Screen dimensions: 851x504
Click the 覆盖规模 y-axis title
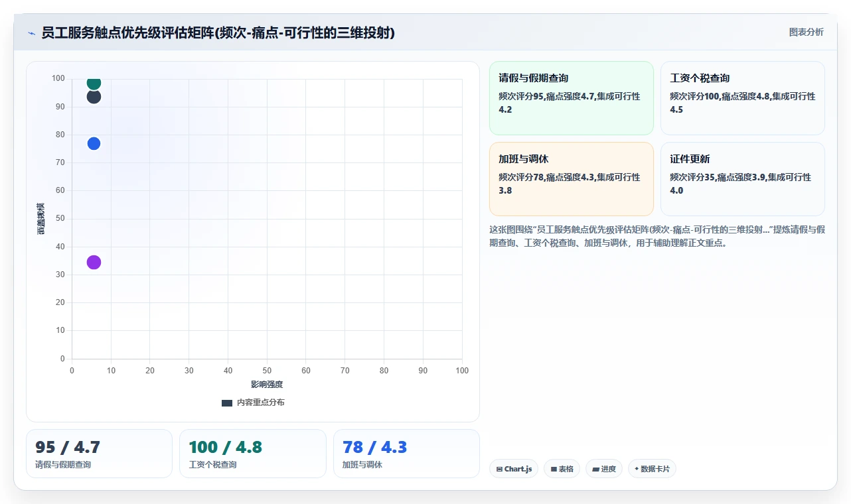[x=40, y=219]
